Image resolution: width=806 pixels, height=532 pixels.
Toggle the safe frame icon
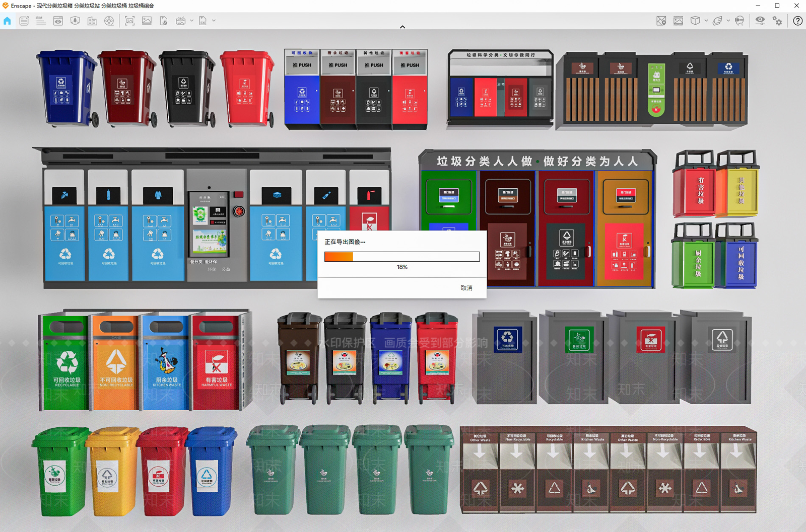click(679, 21)
